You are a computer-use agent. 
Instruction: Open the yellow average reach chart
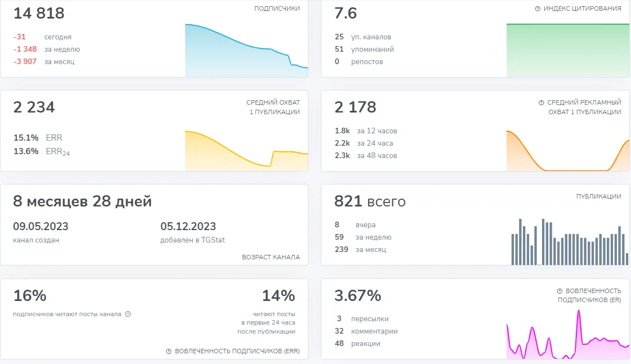click(247, 151)
